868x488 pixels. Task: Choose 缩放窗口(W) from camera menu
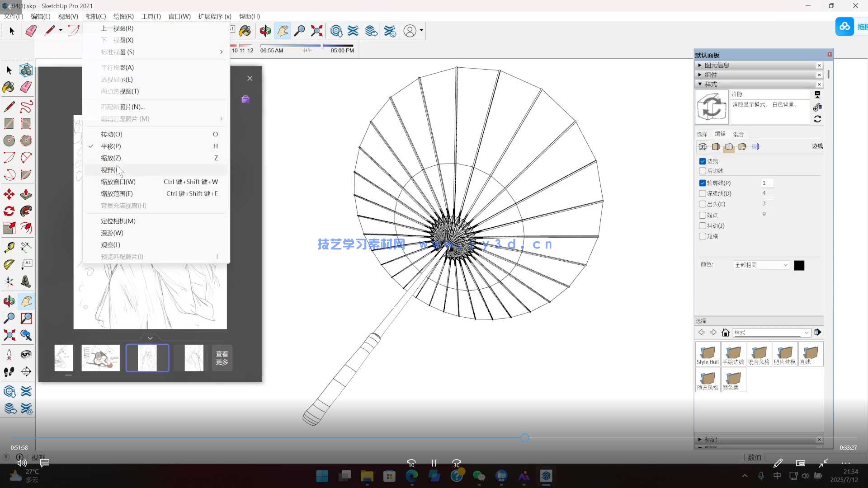[118, 182]
